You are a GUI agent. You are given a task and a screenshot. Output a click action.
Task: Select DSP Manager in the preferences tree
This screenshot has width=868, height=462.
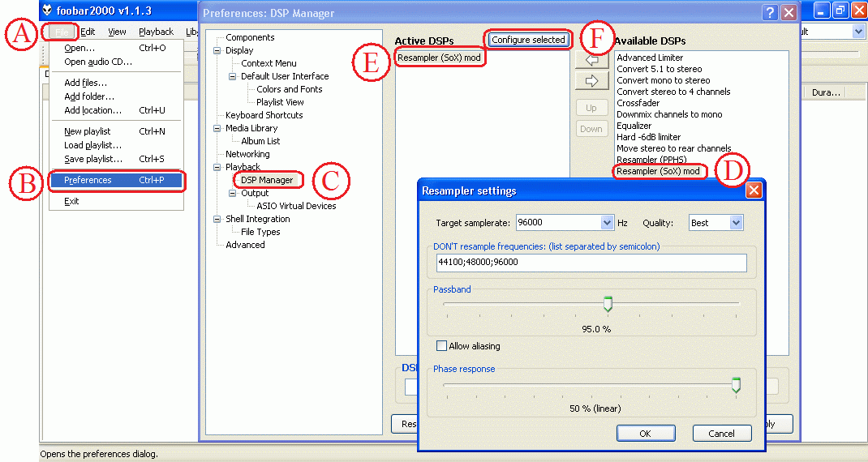[267, 181]
